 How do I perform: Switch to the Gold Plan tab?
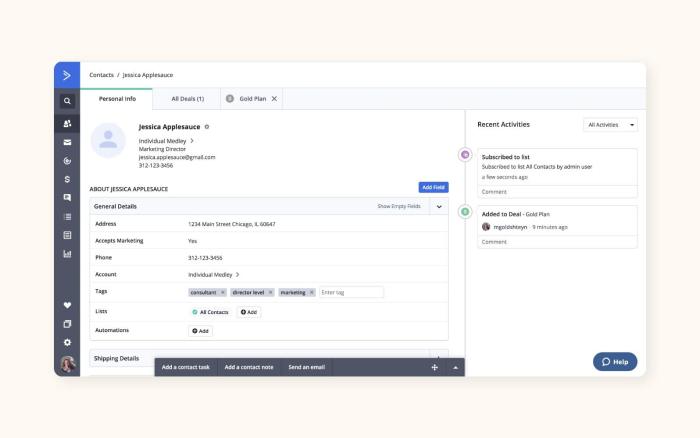[x=252, y=99]
